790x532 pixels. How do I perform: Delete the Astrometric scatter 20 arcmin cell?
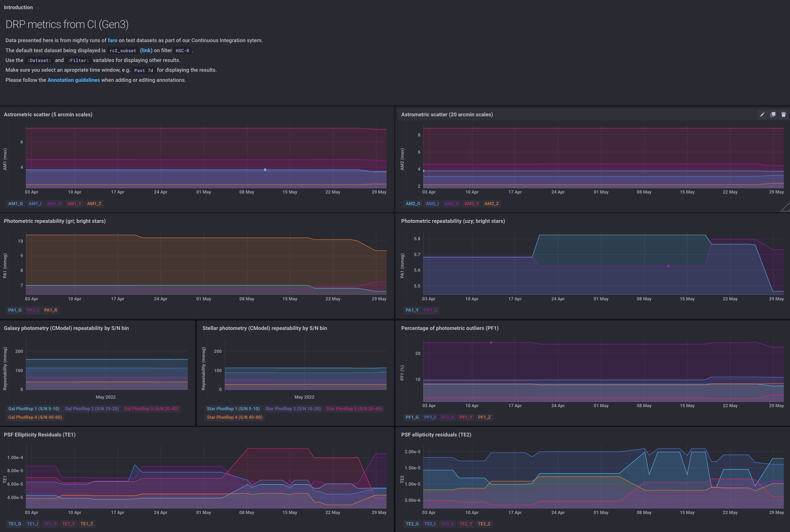pyautogui.click(x=783, y=115)
